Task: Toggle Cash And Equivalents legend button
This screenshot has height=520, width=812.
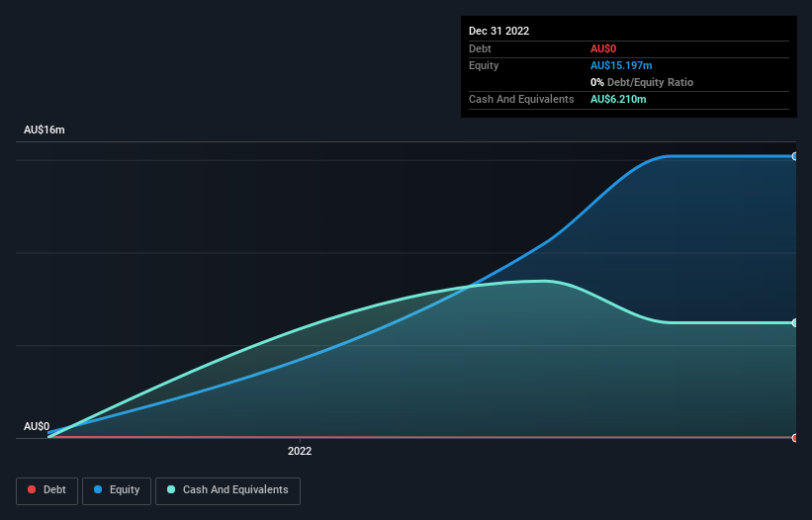Action: pyautogui.click(x=227, y=490)
